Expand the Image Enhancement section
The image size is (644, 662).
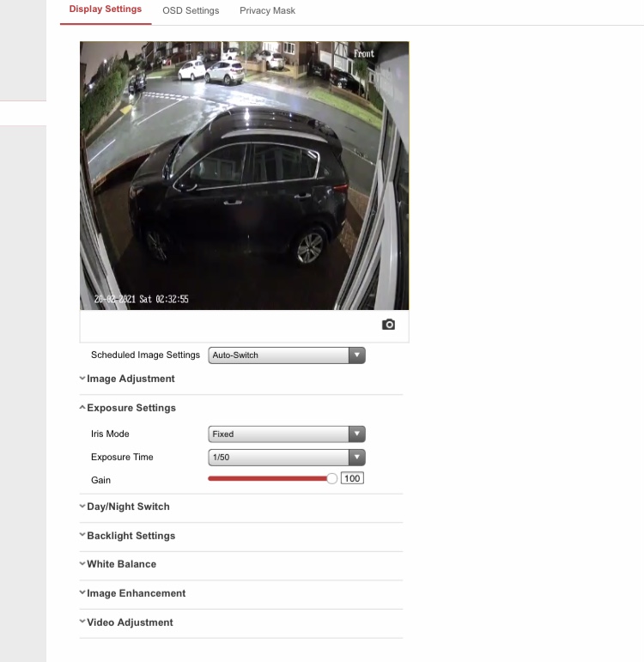click(x=136, y=593)
